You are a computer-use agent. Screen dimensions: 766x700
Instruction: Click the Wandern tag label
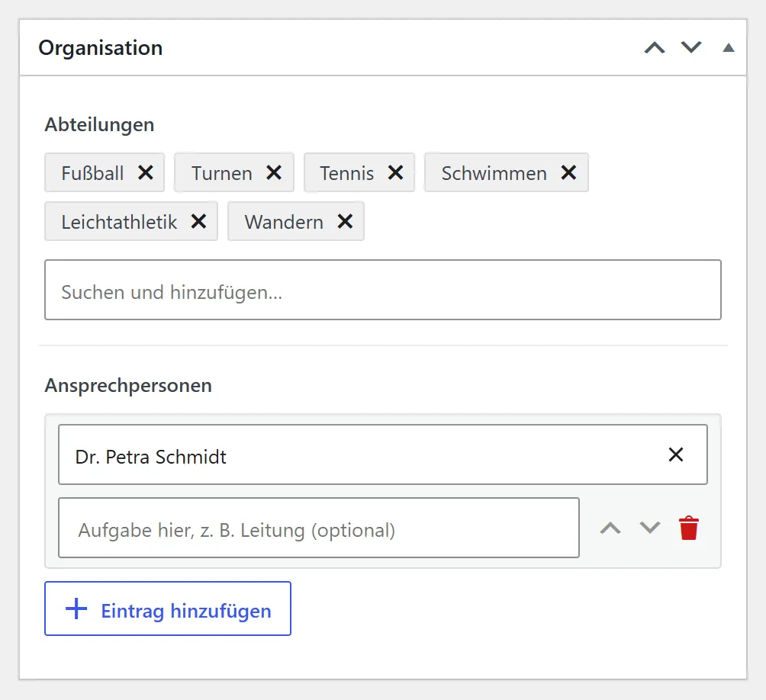[x=284, y=222]
